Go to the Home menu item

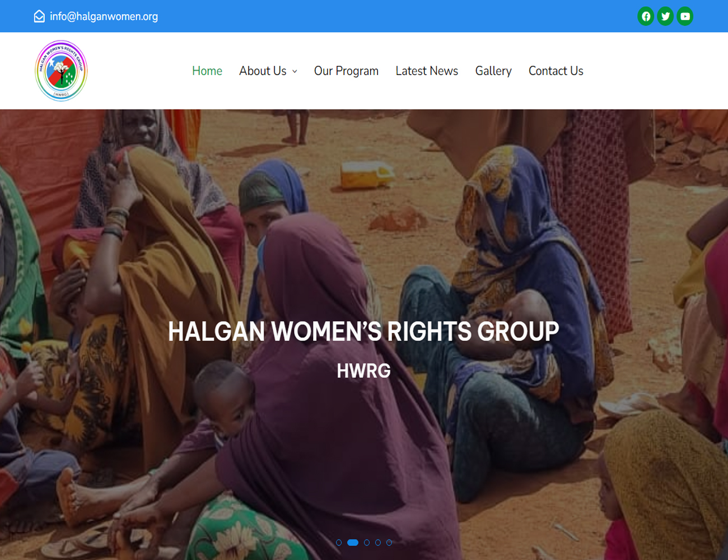click(x=207, y=71)
